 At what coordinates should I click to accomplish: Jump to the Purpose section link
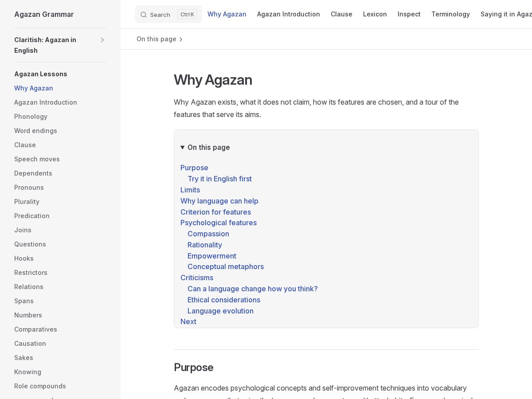[x=194, y=168]
